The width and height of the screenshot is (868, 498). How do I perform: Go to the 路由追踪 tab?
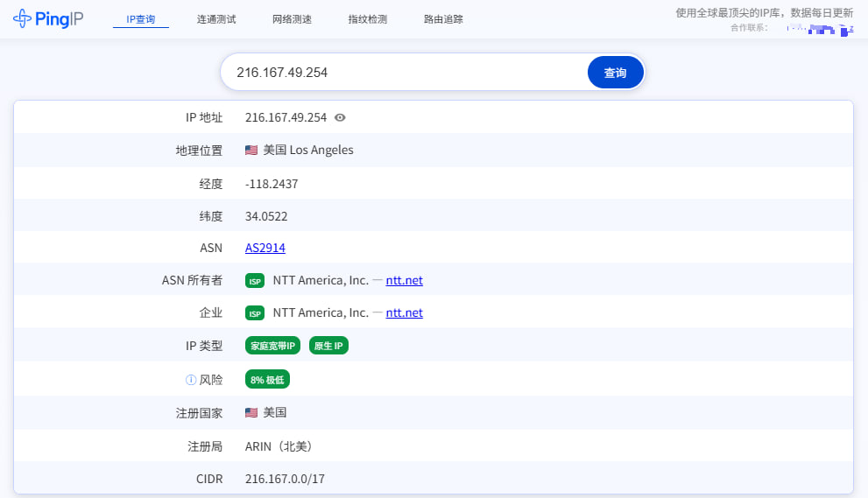coord(443,19)
